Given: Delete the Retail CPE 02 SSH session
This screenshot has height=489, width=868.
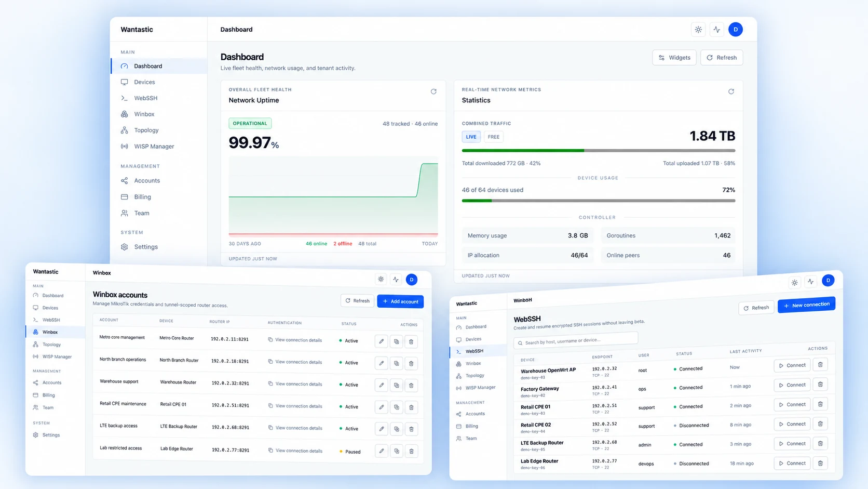Looking at the screenshot, I should (x=820, y=424).
